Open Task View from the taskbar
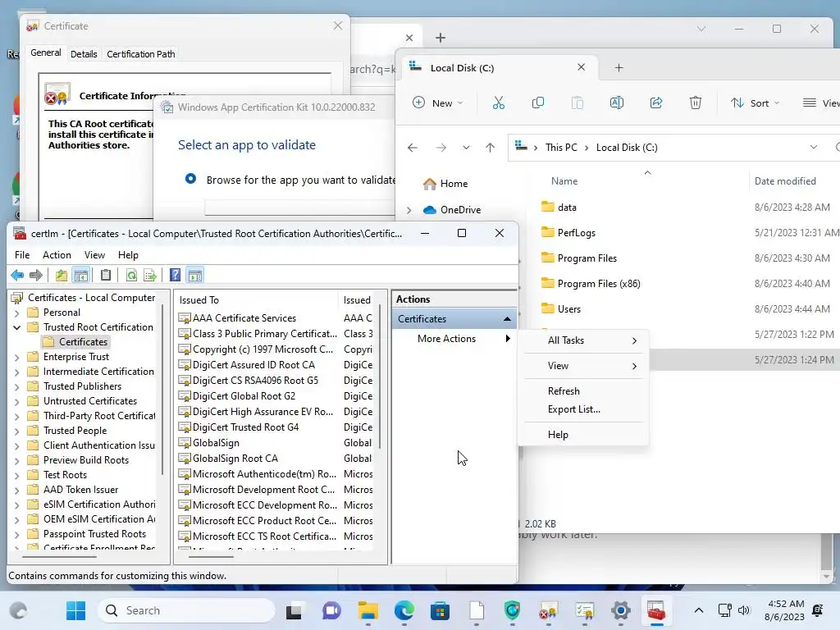This screenshot has height=630, width=840. pos(294,610)
